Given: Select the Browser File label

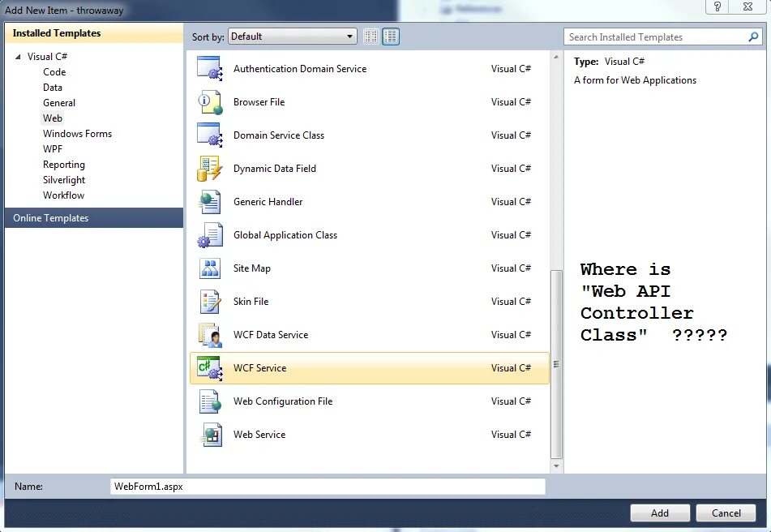Looking at the screenshot, I should 259,102.
